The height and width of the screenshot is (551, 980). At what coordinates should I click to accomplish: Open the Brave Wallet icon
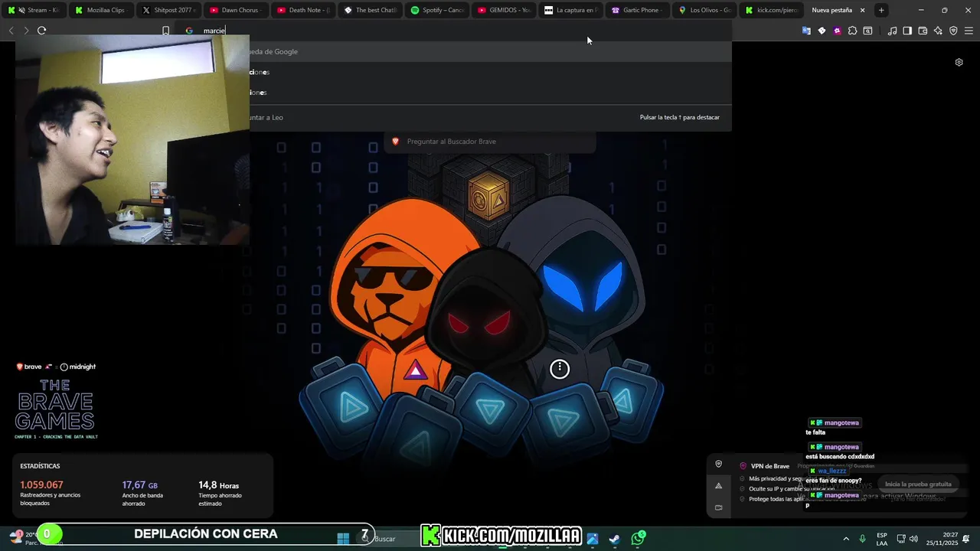tap(923, 31)
